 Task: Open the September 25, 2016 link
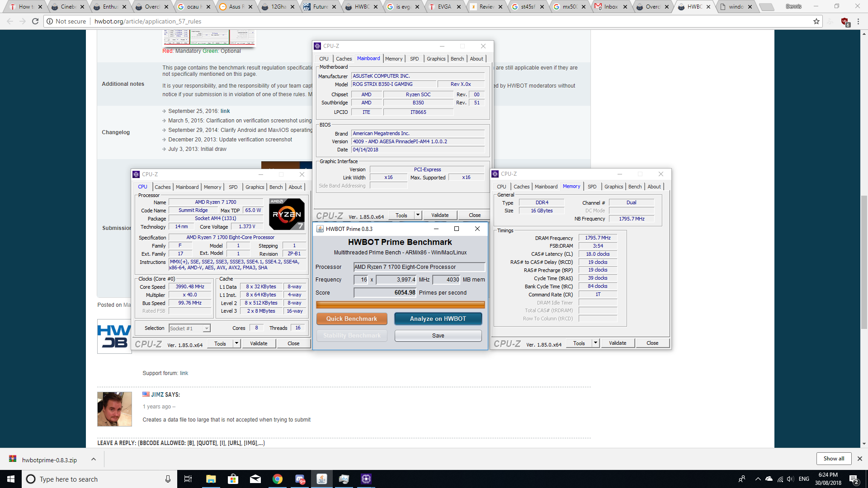coord(225,111)
